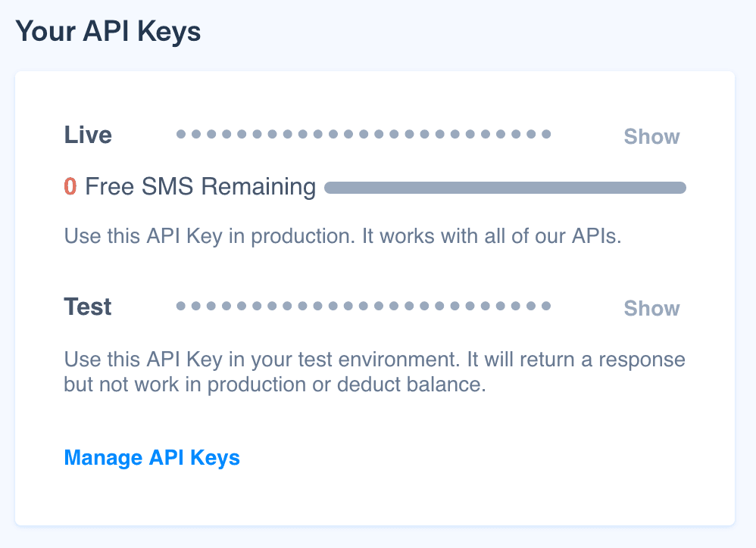Click the Free SMS Remaining progress bar
The width and height of the screenshot is (756, 548).
coord(505,188)
